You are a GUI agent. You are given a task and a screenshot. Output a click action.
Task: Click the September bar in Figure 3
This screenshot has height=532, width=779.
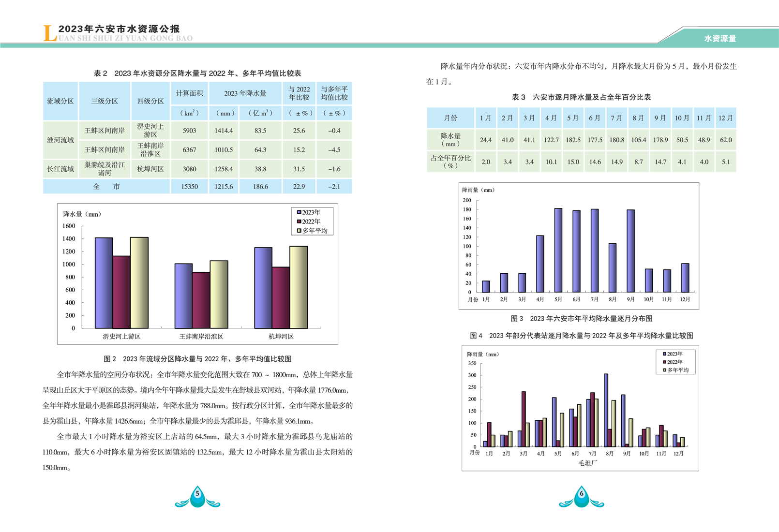tap(631, 251)
